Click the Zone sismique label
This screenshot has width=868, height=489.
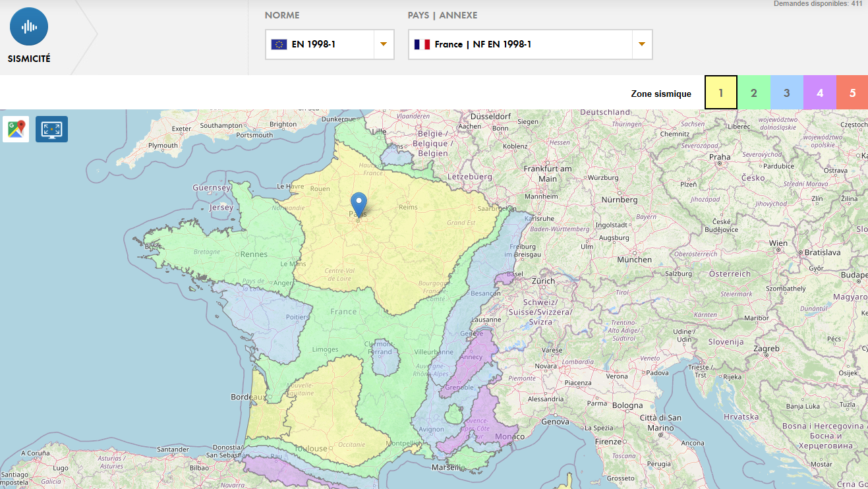661,94
